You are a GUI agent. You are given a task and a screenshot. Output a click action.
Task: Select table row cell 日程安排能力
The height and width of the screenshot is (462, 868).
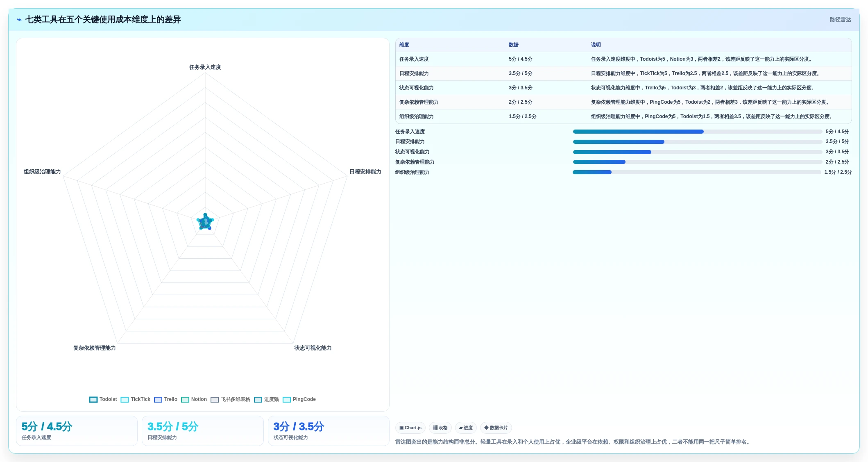click(x=414, y=74)
